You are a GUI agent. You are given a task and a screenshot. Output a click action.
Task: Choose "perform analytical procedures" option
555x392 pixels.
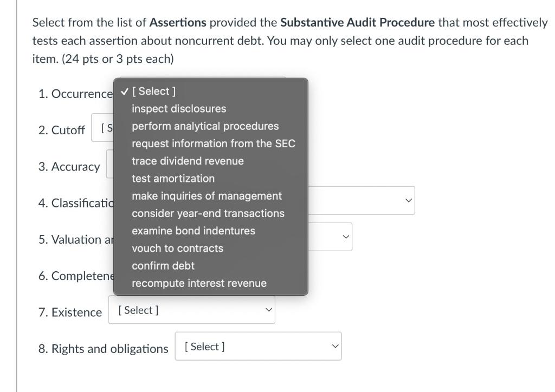click(x=205, y=126)
